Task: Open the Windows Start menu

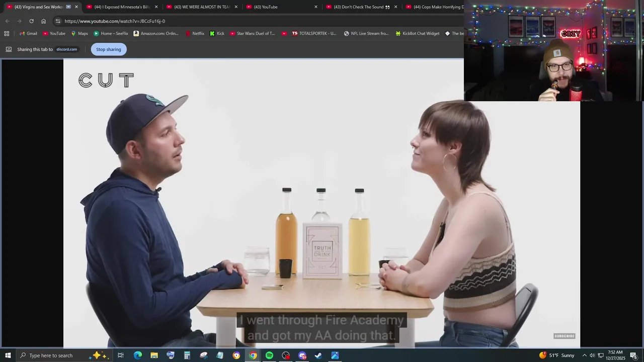Action: tap(8, 355)
